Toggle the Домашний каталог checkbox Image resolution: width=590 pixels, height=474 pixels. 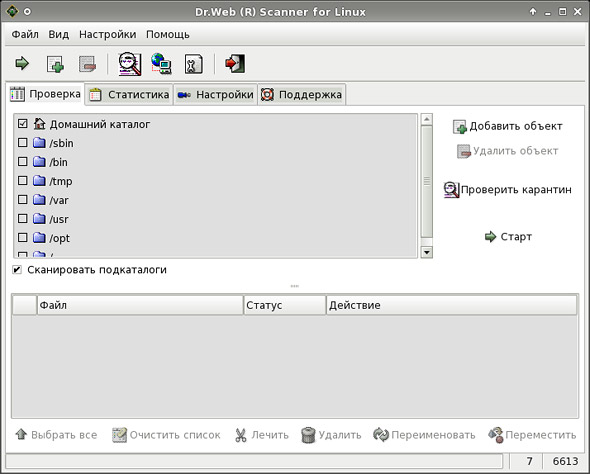click(x=23, y=123)
